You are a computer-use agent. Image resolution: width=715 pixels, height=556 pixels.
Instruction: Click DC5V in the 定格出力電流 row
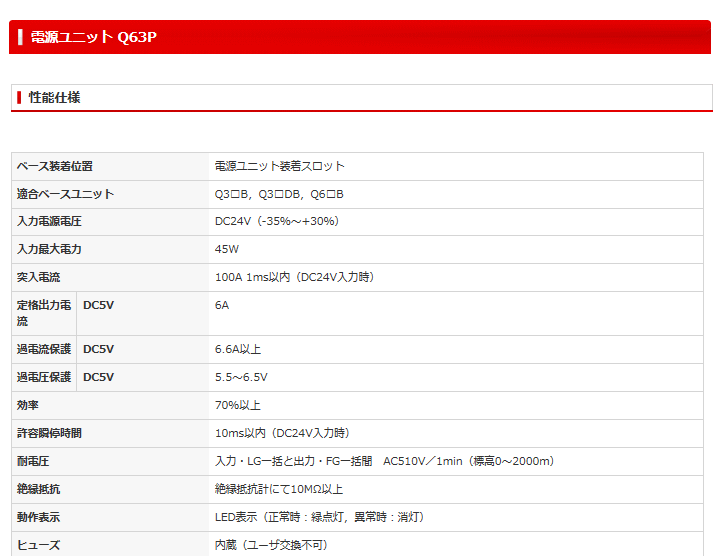tap(98, 305)
